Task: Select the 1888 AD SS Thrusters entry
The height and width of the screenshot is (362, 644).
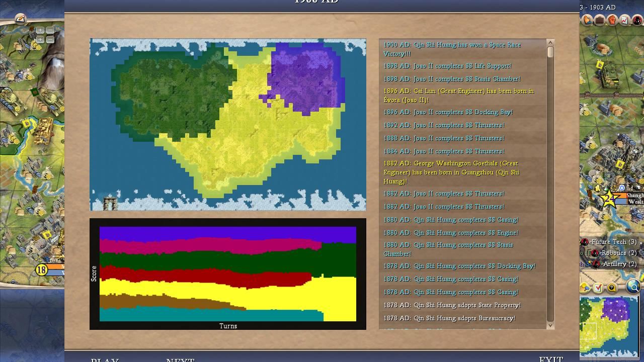Action: (x=462, y=138)
